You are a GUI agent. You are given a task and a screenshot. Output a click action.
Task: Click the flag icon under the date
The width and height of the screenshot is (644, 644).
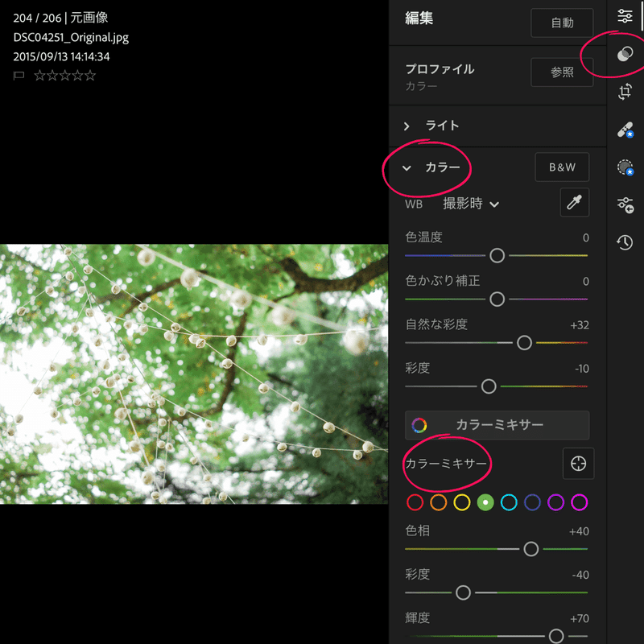[19, 76]
